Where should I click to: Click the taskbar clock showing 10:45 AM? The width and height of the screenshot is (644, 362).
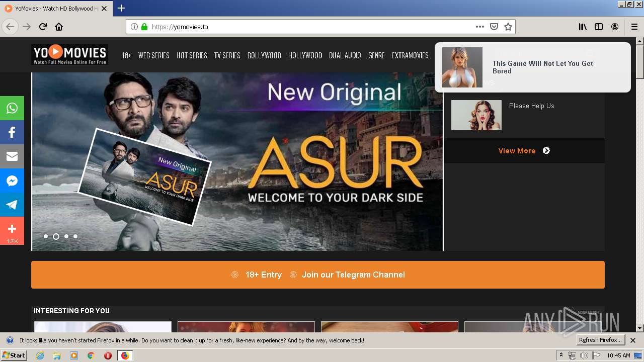pyautogui.click(x=618, y=355)
